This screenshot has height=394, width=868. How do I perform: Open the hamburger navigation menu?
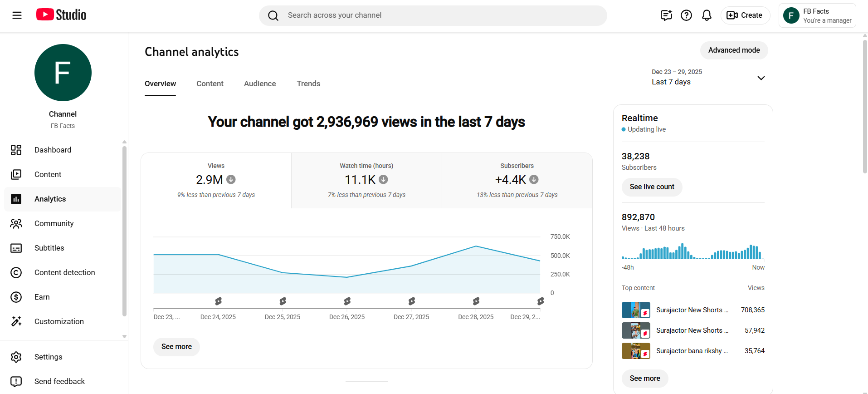(x=17, y=15)
